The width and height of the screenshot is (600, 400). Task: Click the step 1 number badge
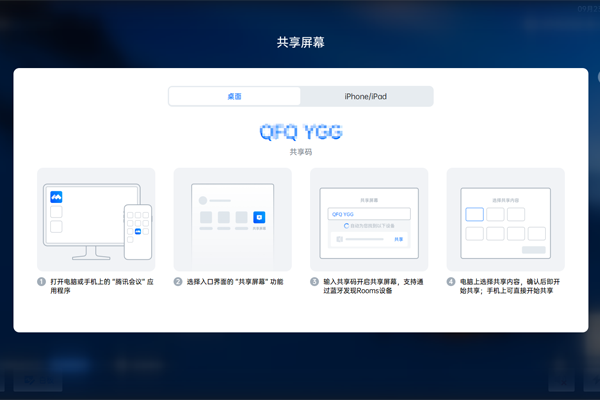pos(42,282)
